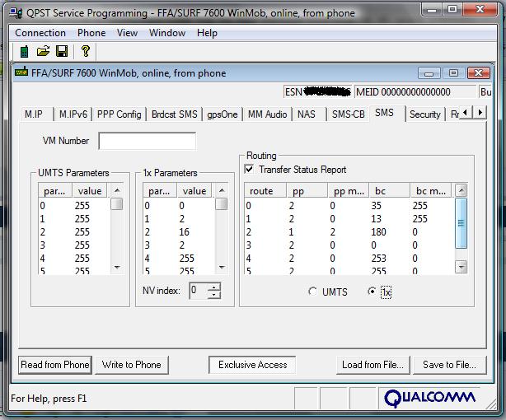Click the 'bc m...' column header
This screenshot has height=420, width=506.
coord(431,190)
